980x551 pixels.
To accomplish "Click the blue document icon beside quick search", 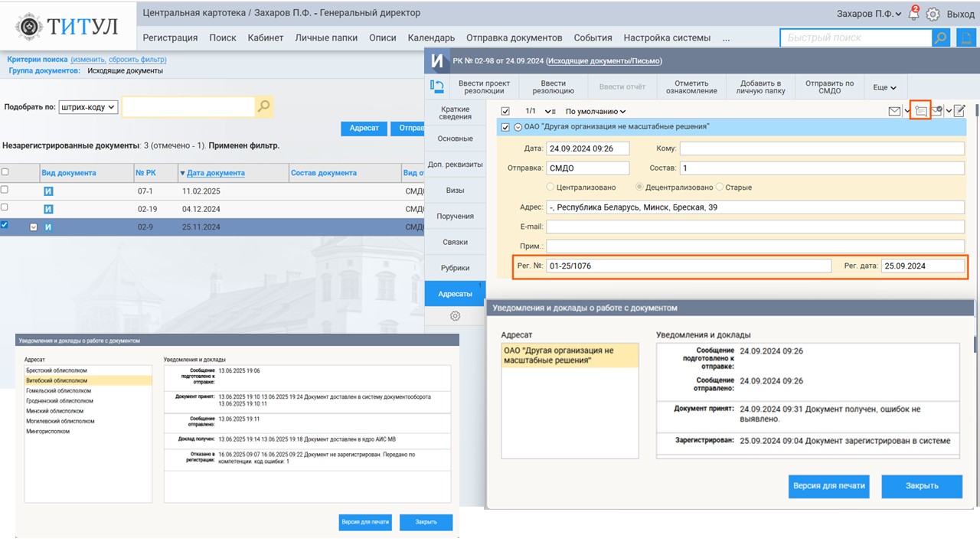I will coord(965,37).
